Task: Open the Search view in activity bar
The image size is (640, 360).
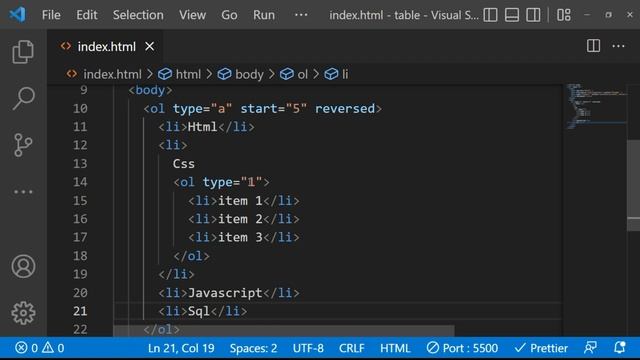Action: 23,98
